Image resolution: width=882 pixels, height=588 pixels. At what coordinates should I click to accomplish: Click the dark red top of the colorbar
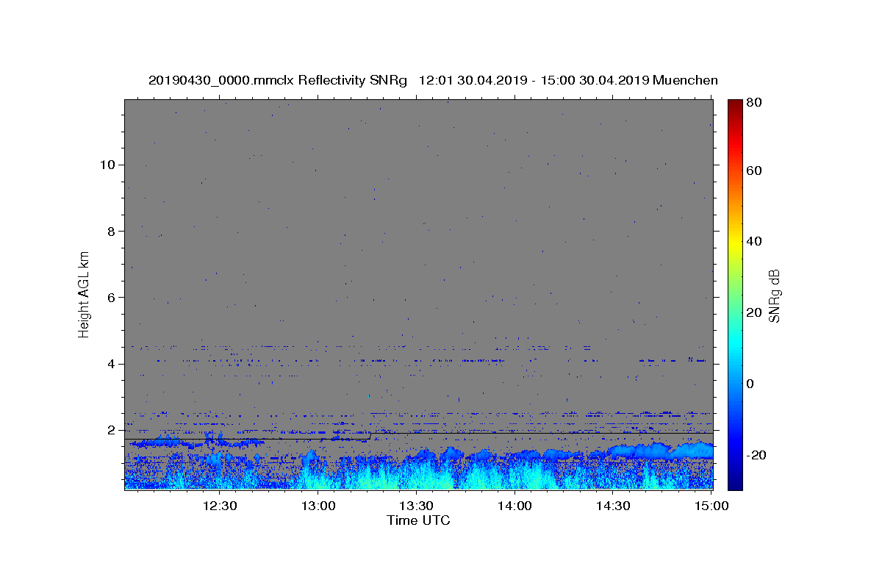point(735,107)
